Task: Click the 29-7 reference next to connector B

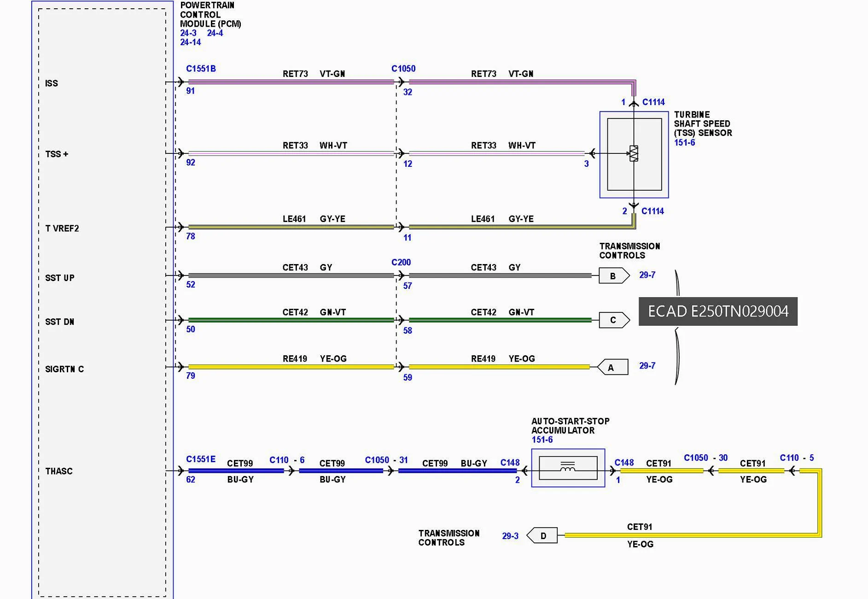Action: tap(647, 275)
